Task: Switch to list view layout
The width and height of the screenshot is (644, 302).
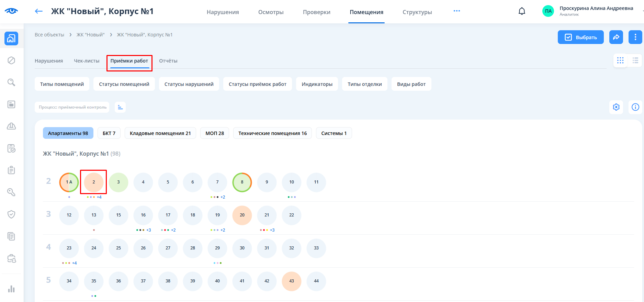Action: point(635,60)
